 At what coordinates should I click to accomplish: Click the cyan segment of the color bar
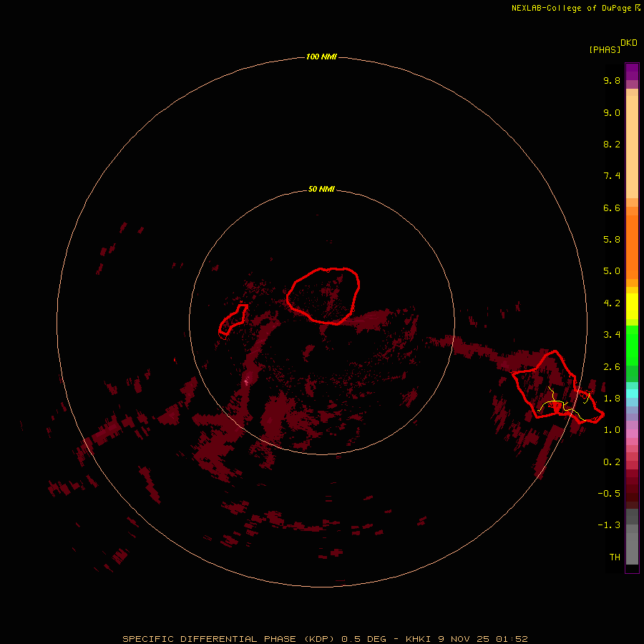(x=632, y=393)
